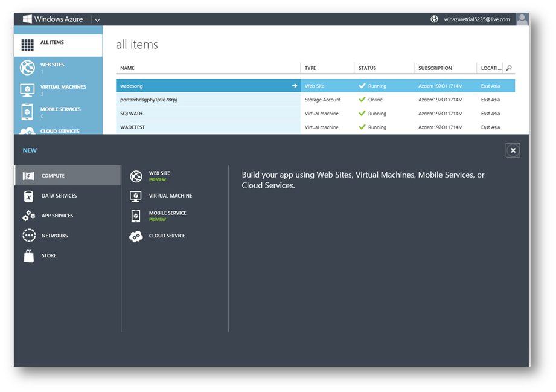Screen dimensions: 556x392
Task: Select the SQLWADE row
Action: click(315, 114)
